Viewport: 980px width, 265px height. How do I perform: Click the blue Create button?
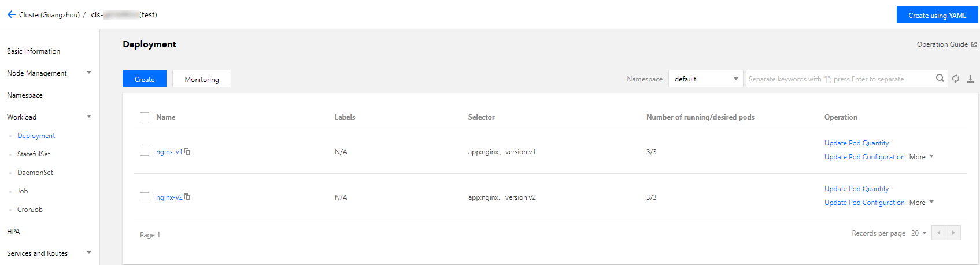(145, 79)
